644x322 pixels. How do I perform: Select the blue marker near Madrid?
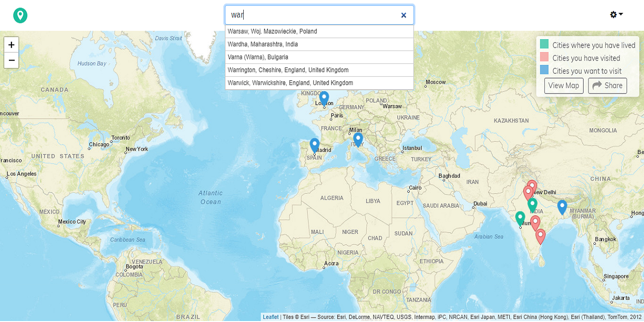click(x=315, y=144)
